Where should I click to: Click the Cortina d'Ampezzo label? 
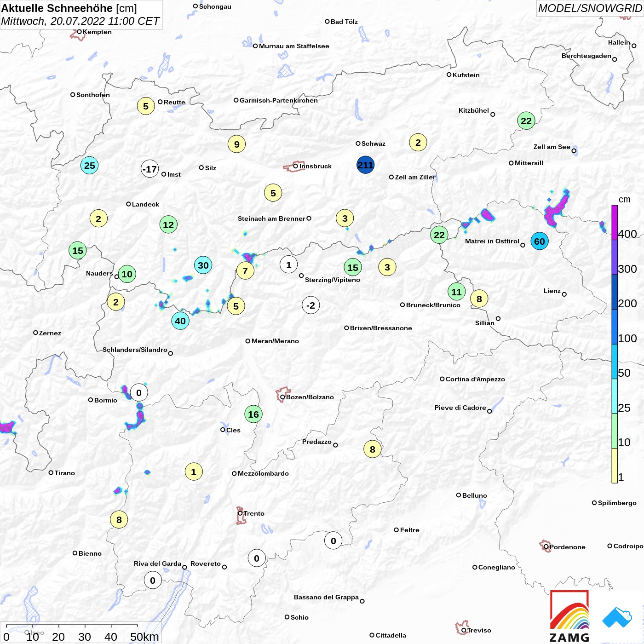pos(475,379)
